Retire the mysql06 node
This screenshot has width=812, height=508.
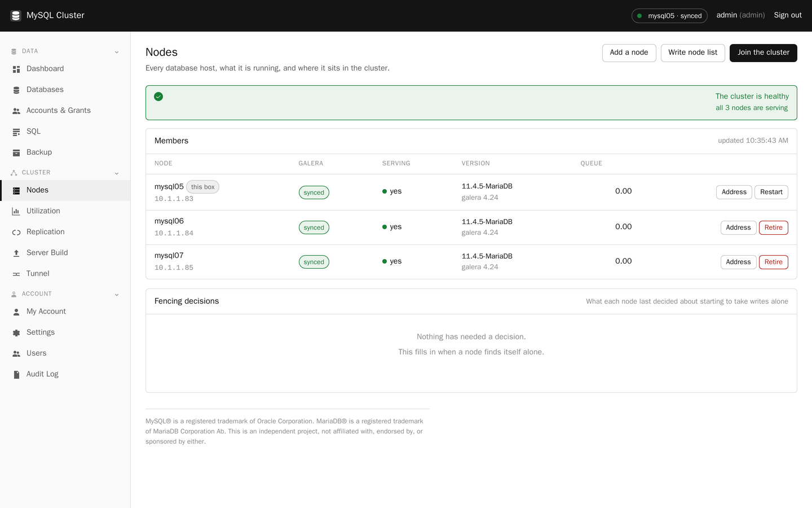tap(773, 227)
